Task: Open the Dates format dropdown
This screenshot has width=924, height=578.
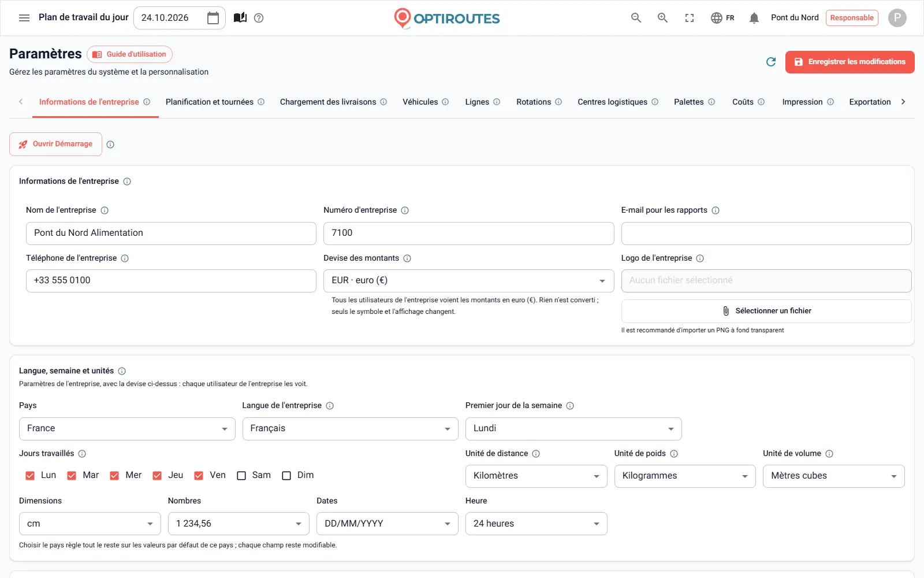Action: [387, 524]
